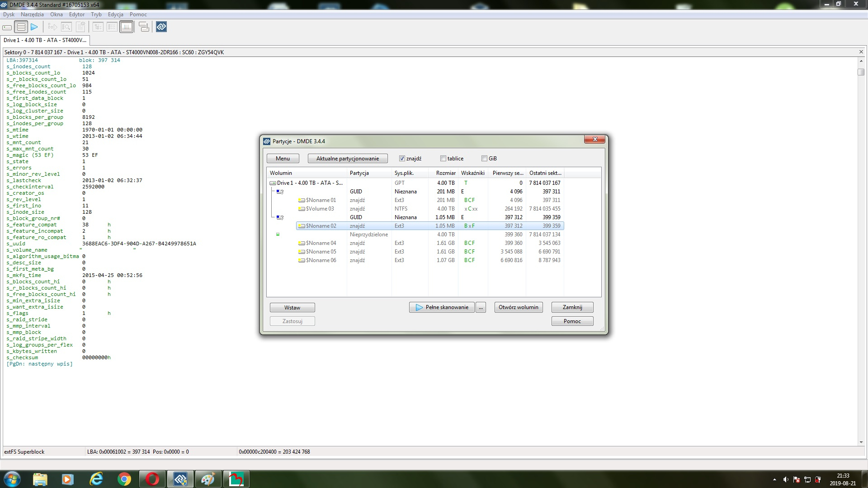This screenshot has height=488, width=868.
Task: Open the Tryb menu
Action: coord(96,14)
